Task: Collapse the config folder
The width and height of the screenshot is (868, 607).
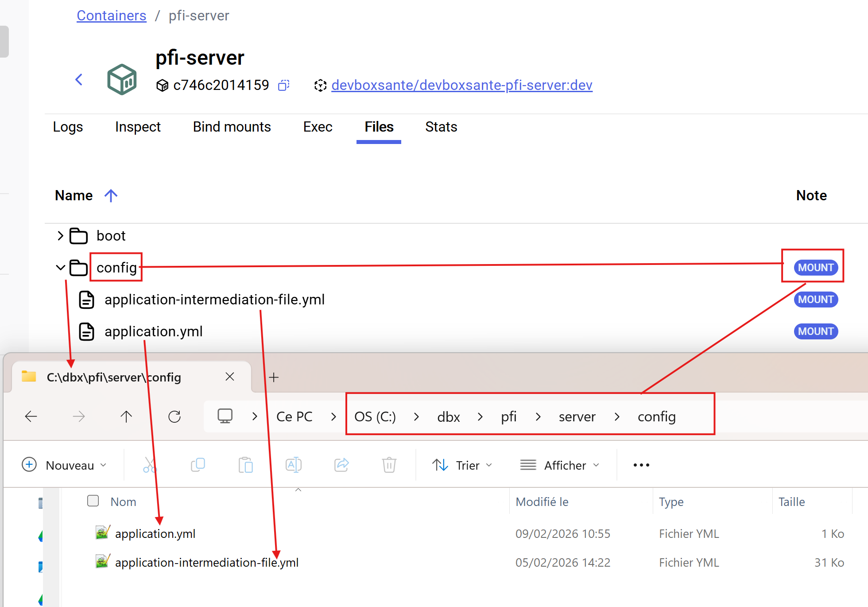Action: (60, 268)
